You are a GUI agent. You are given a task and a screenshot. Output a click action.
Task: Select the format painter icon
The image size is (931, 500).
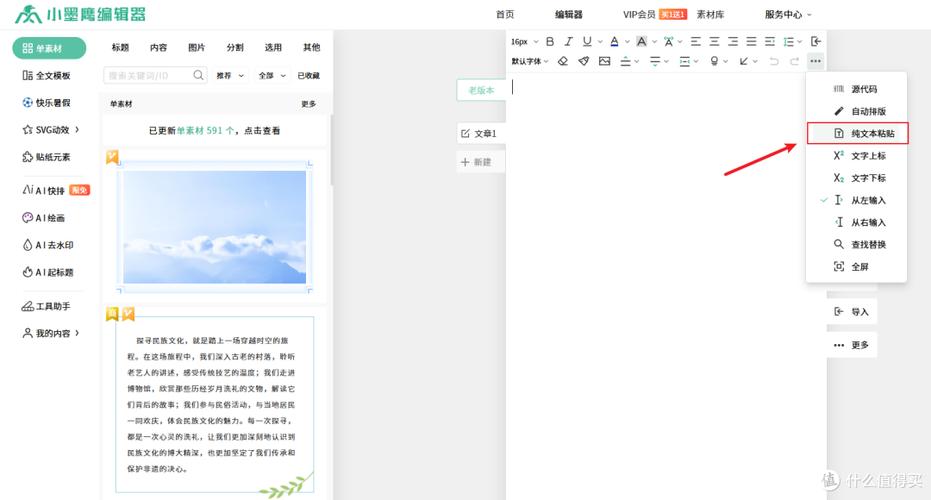pyautogui.click(x=584, y=61)
